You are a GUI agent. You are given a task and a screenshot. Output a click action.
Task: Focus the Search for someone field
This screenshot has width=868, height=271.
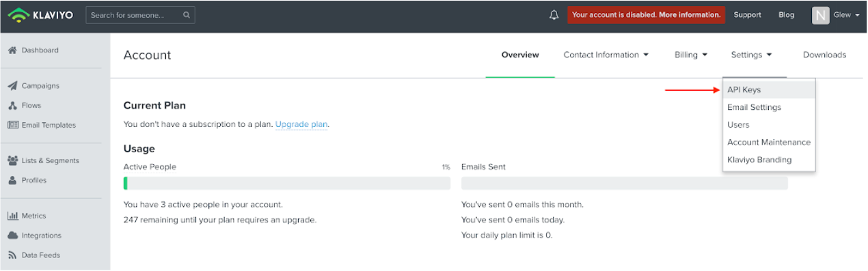pos(140,15)
